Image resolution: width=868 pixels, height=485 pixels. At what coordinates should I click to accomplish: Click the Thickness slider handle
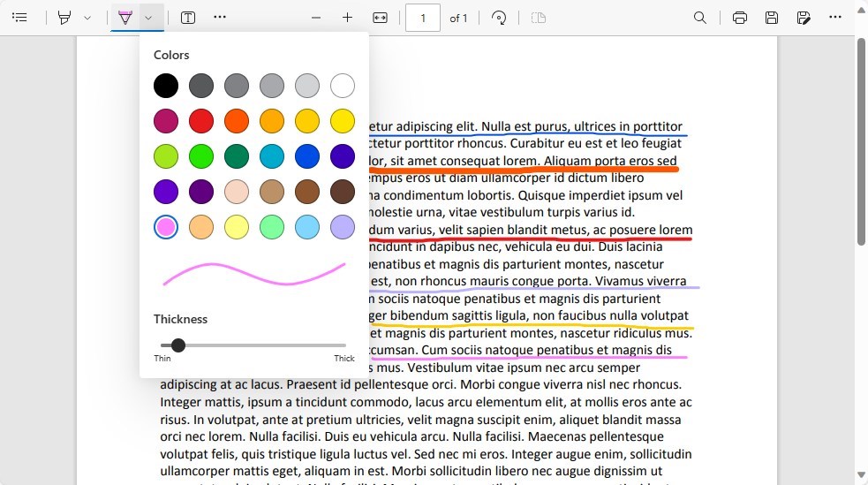tap(178, 345)
